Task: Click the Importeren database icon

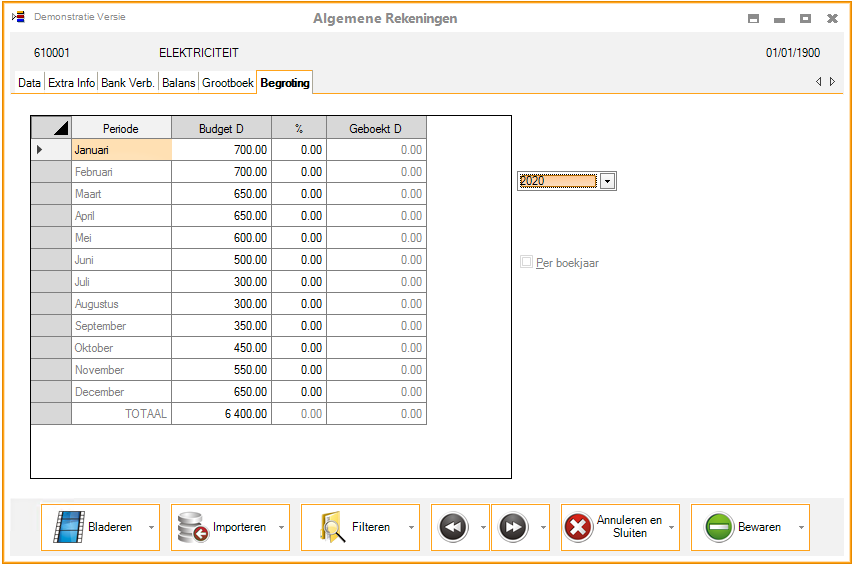Action: coord(192,527)
